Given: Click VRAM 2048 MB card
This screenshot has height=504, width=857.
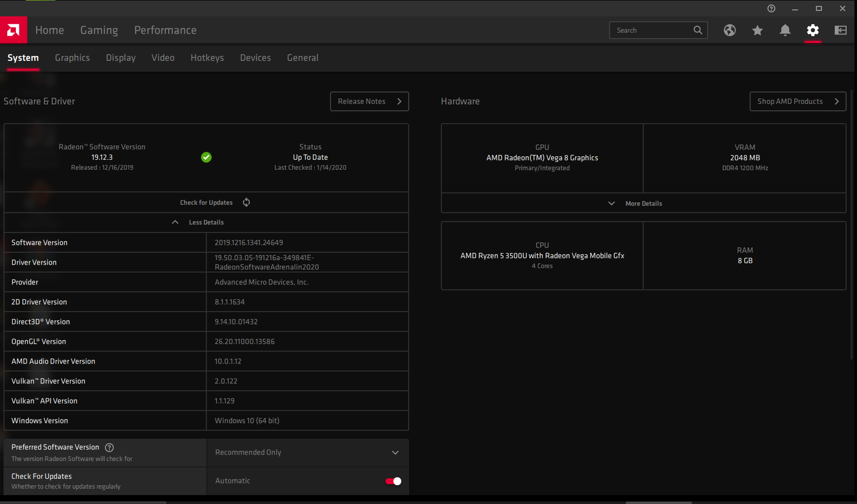Looking at the screenshot, I should tap(745, 158).
